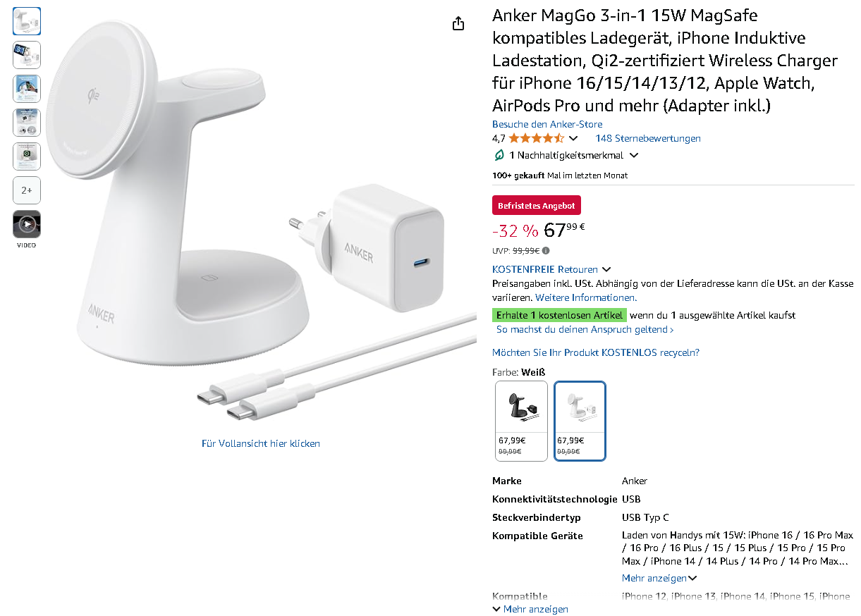
Task: Click the share icon above product image
Action: pos(458,23)
